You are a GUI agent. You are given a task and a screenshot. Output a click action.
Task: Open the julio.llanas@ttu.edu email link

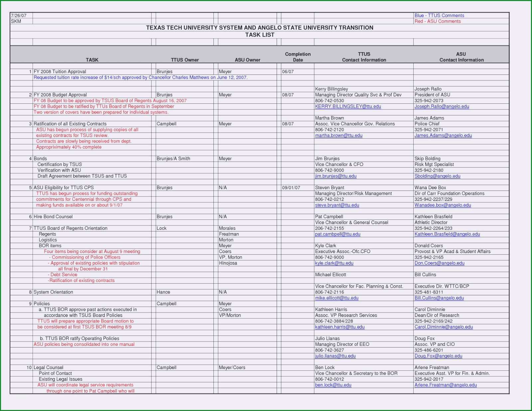335,356
